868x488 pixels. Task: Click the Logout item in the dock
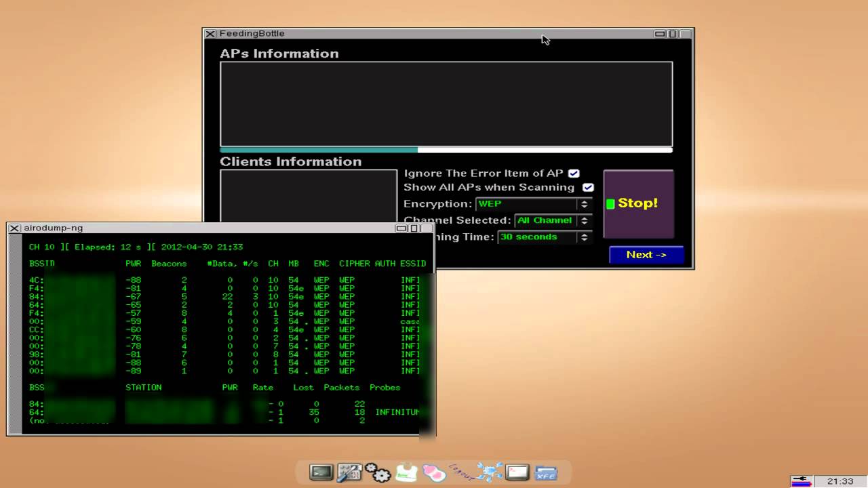462,472
